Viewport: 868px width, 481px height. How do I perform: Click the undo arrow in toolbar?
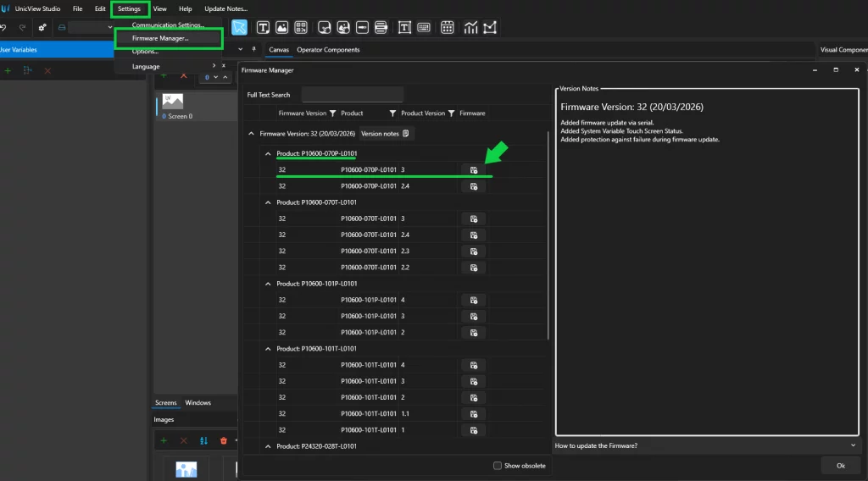coord(3,27)
